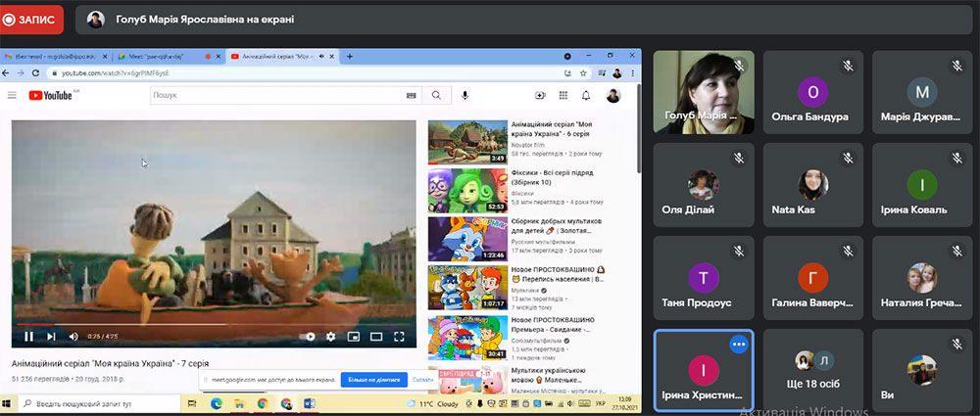Viewport: 980px width, 416px height.
Task: Expand the "Ще 18 осіб" participants tile
Action: click(x=813, y=370)
